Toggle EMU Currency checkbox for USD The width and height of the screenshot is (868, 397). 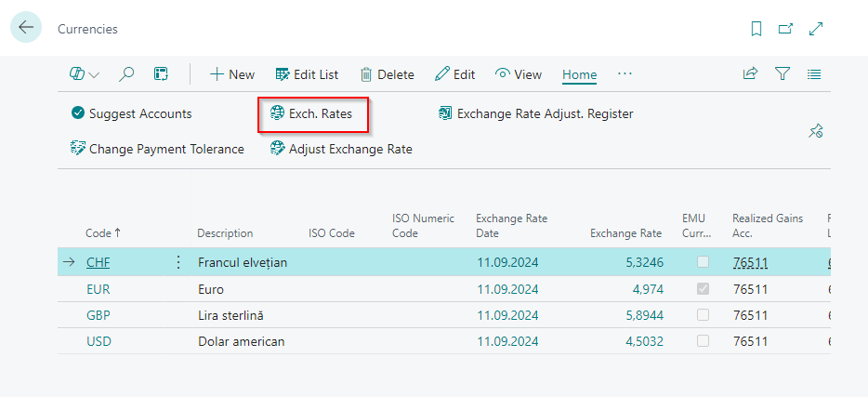tap(703, 341)
